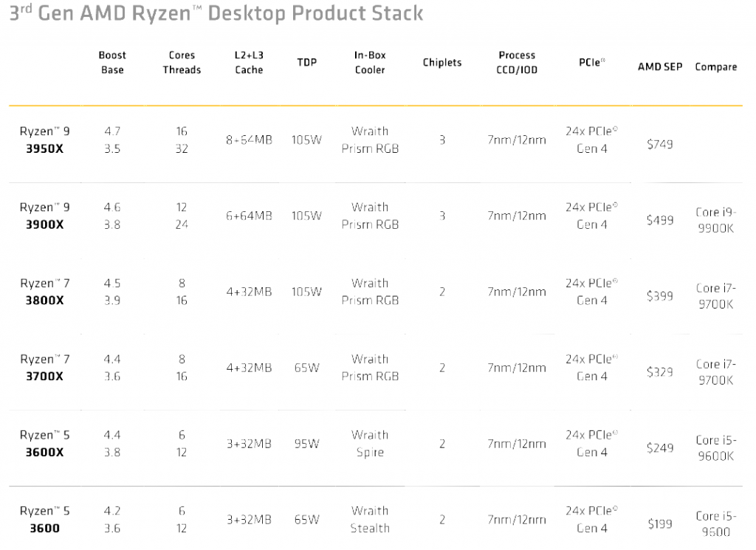
Task: Click the Chiplets column header
Action: [x=442, y=63]
